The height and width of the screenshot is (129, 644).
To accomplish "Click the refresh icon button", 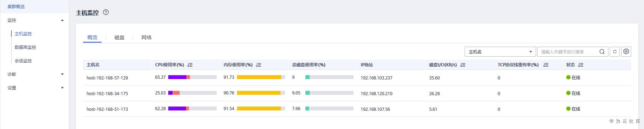I will pyautogui.click(x=615, y=52).
